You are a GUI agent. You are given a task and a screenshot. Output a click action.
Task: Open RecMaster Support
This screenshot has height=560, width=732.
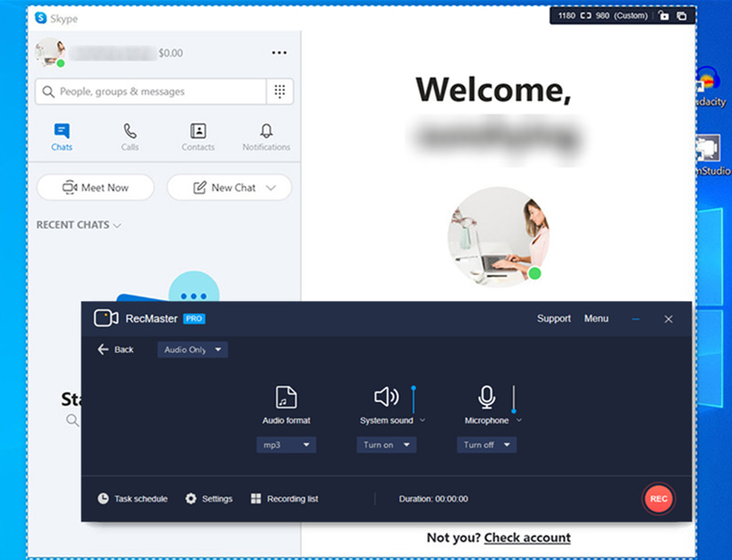click(x=554, y=318)
